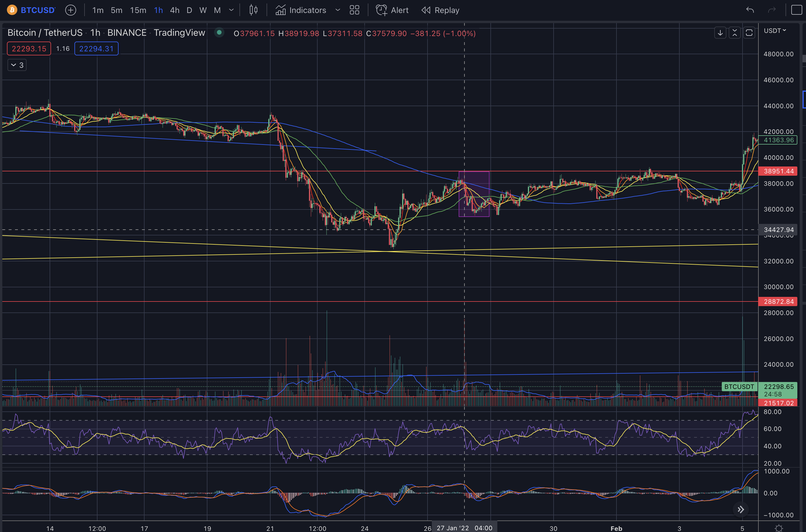The width and height of the screenshot is (806, 532).
Task: Expand the collapsed indicators legend showing 3
Action: pos(17,65)
